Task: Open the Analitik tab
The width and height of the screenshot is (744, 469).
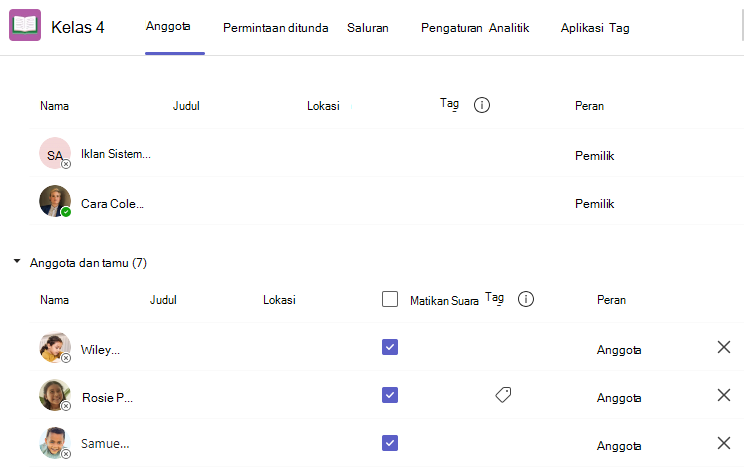Action: pos(509,28)
